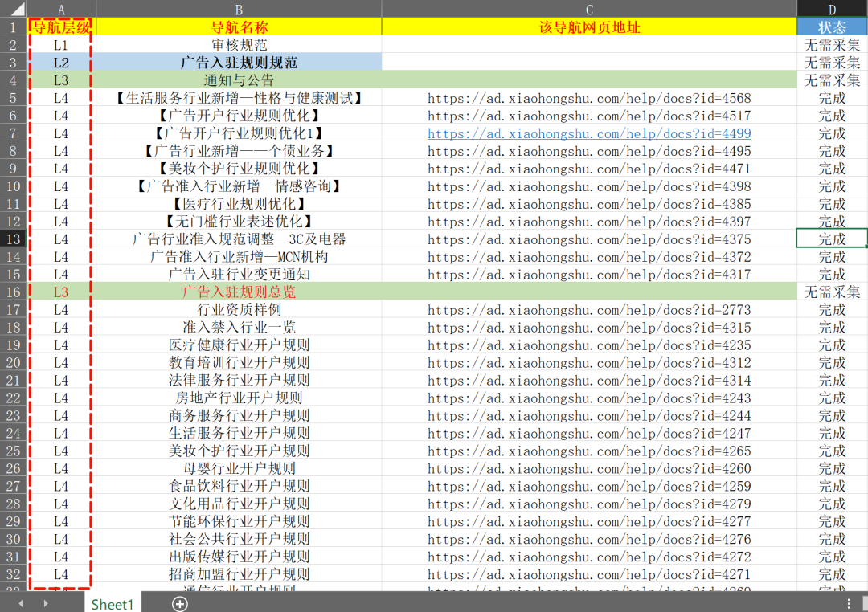The width and height of the screenshot is (868, 612).
Task: Select the row 13 header
Action: [x=14, y=239]
